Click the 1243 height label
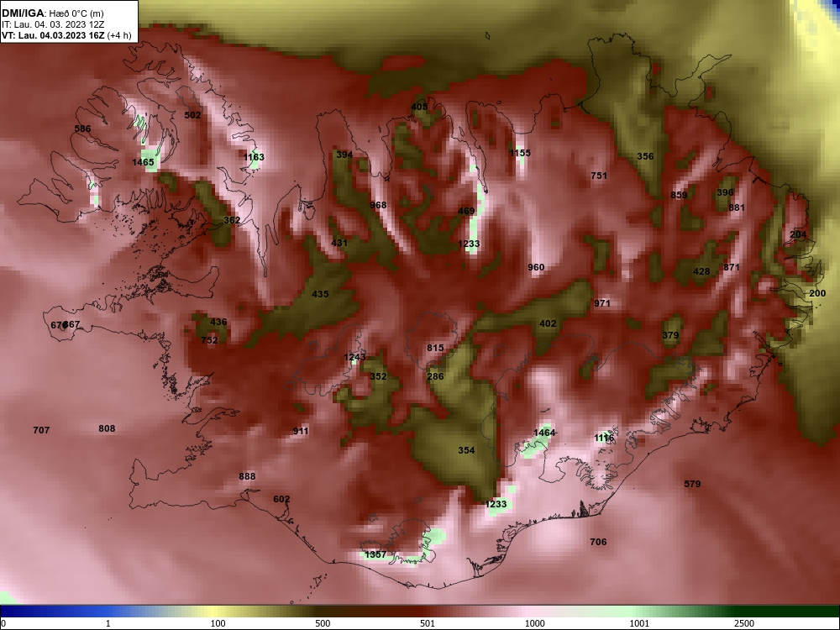 tap(354, 357)
